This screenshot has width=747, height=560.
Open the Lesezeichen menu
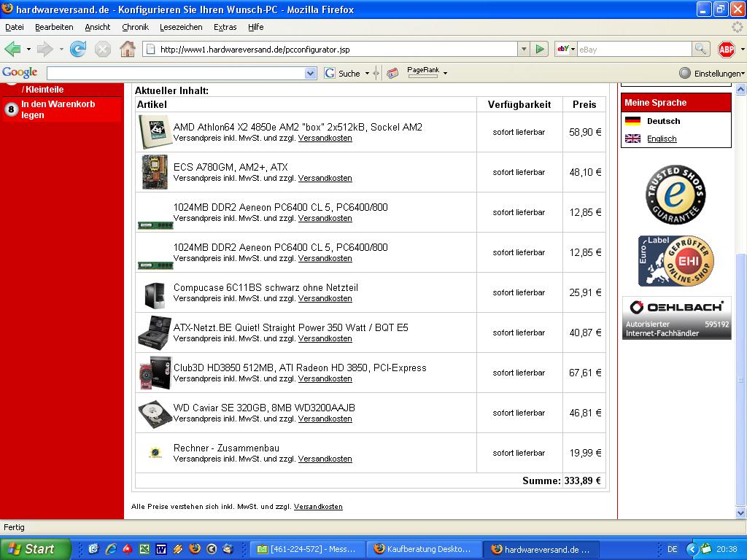(x=181, y=27)
